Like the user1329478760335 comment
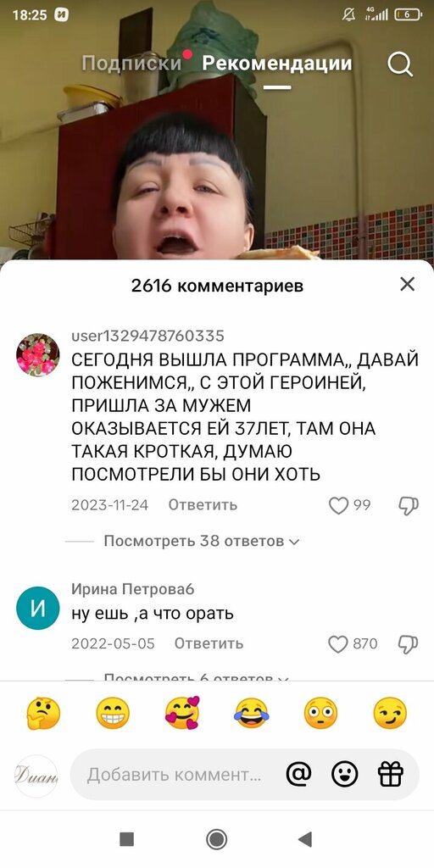 [x=338, y=505]
